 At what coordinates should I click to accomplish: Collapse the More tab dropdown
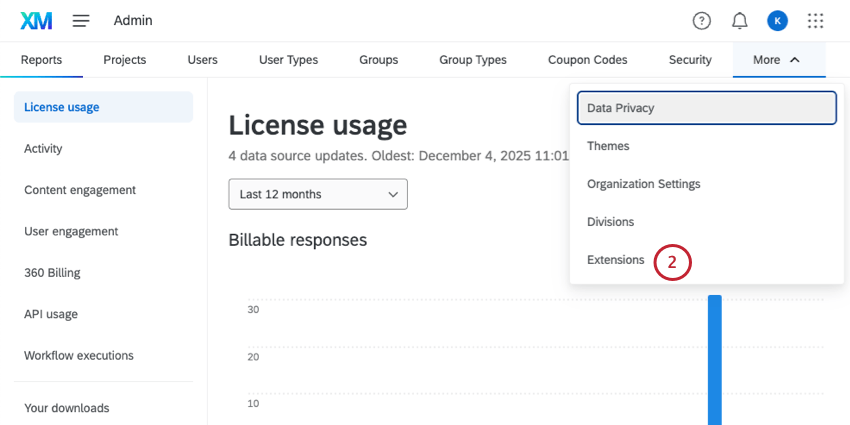coord(778,60)
